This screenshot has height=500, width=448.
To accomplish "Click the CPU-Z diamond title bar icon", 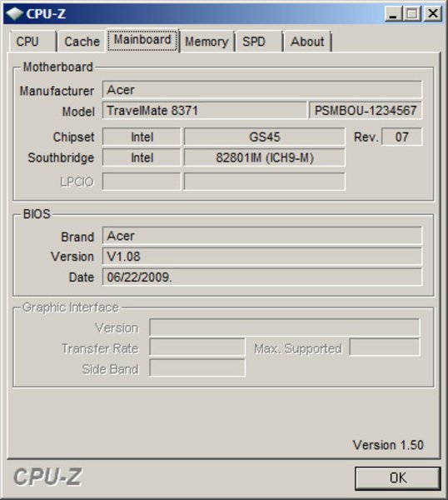I will tap(15, 13).
